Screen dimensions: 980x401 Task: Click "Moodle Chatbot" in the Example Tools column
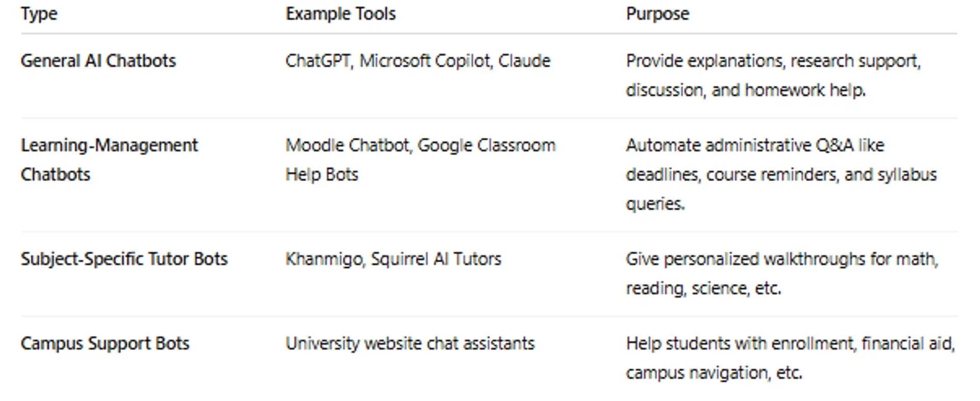[348, 145]
